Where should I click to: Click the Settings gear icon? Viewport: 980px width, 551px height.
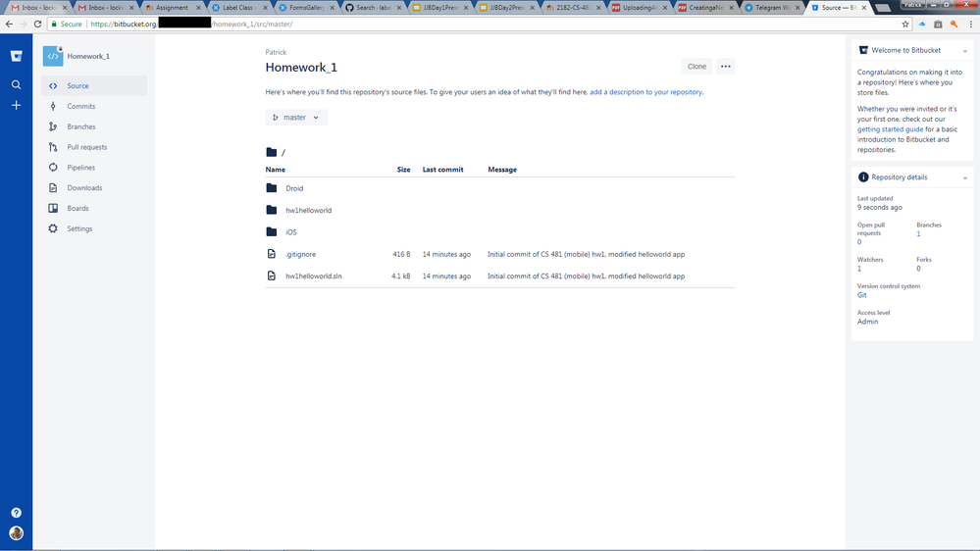pyautogui.click(x=53, y=228)
